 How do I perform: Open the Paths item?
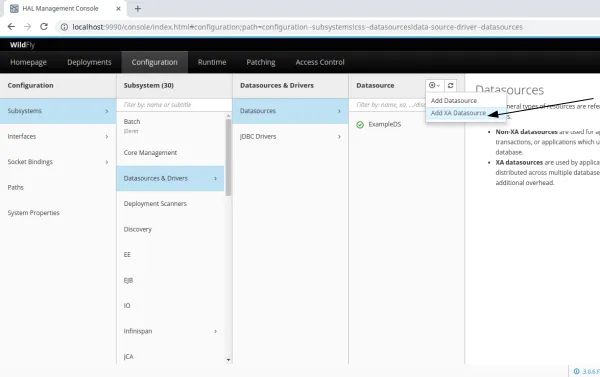click(x=58, y=187)
